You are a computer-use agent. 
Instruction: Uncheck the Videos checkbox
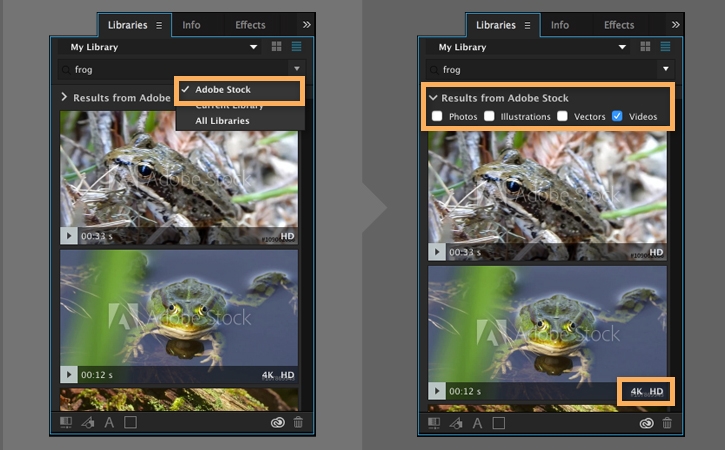point(617,116)
